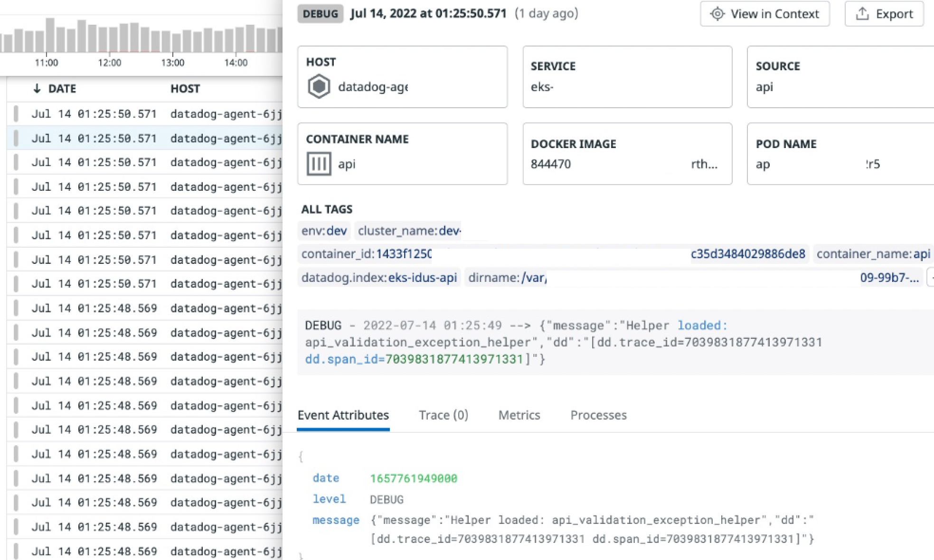Screen dimensions: 934x560
Task: Open the Event Attributes tab
Action: click(343, 415)
